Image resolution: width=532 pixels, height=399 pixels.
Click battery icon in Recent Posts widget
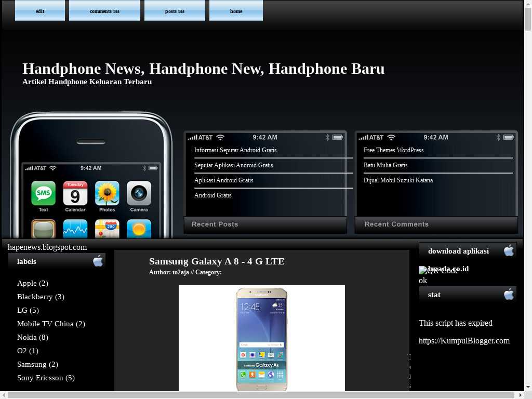coord(338,137)
